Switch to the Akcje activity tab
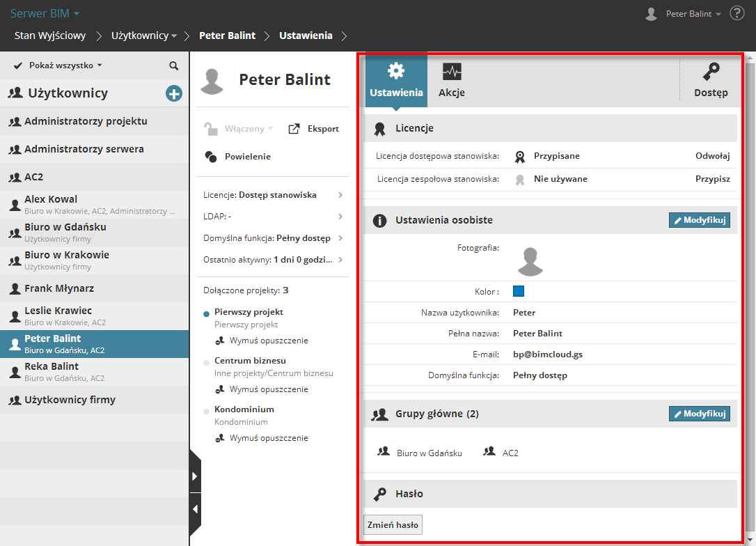The height and width of the screenshot is (546, 756). [452, 80]
